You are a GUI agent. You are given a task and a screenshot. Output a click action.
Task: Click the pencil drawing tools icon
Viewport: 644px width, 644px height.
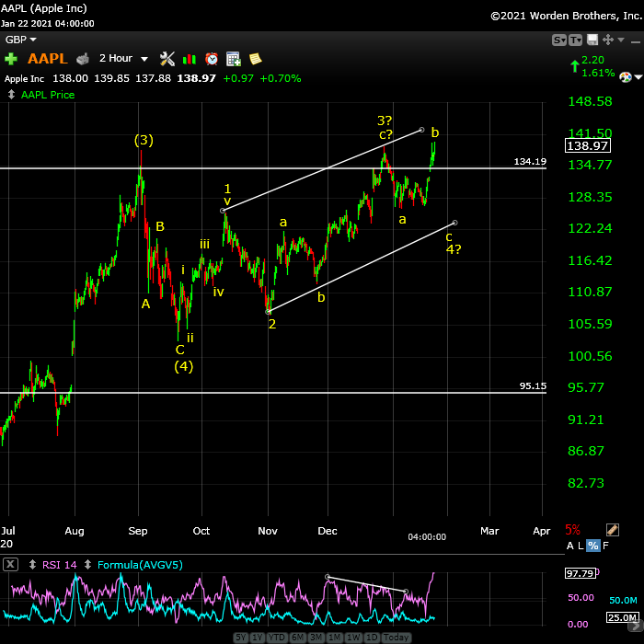click(613, 530)
